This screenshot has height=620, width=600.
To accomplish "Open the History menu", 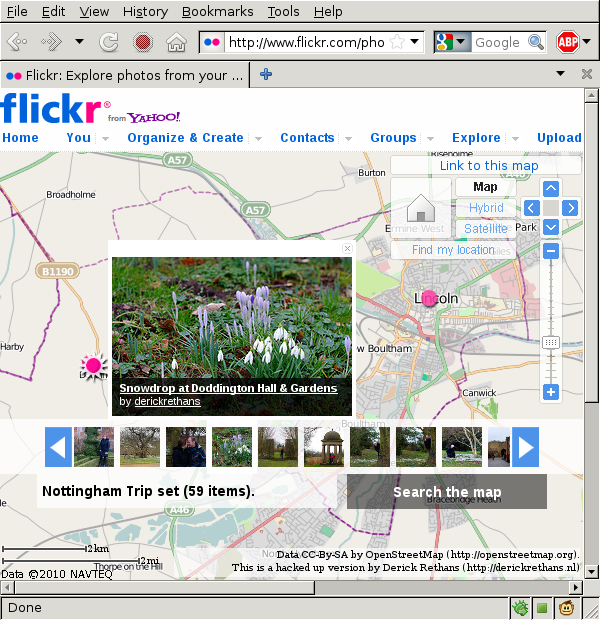I will coord(145,12).
